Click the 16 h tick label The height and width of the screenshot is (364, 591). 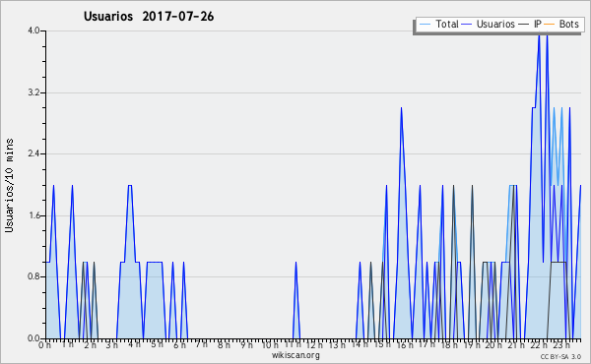tap(405, 345)
